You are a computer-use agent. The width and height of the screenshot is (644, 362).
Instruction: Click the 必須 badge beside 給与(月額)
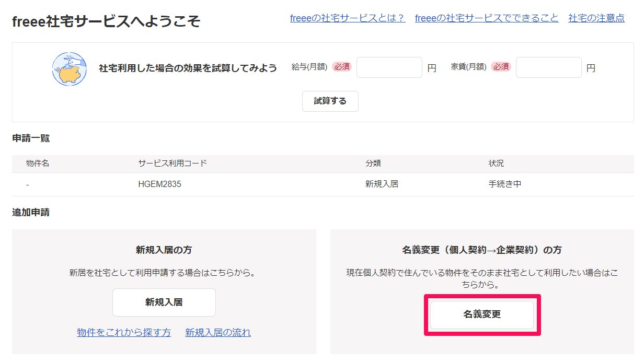tap(342, 67)
